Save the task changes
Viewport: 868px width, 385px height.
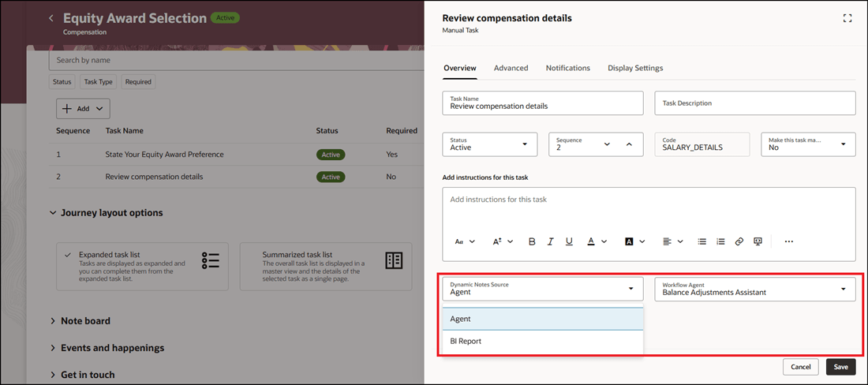(841, 367)
